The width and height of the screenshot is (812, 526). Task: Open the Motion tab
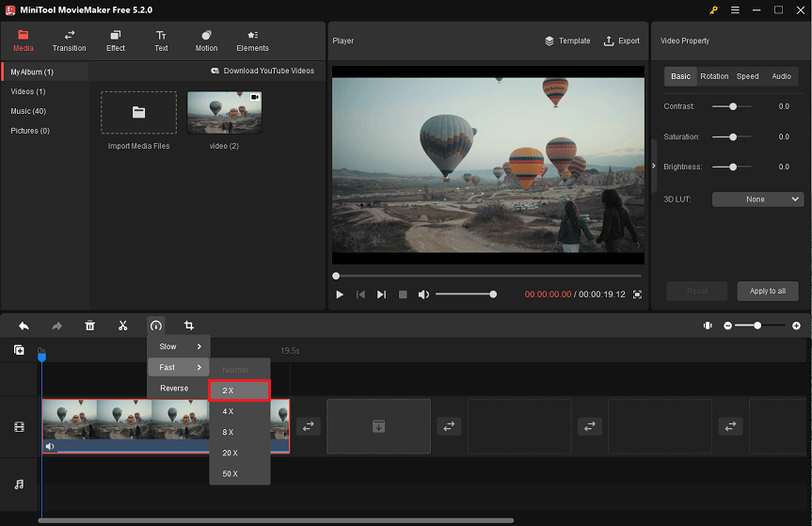(206, 40)
